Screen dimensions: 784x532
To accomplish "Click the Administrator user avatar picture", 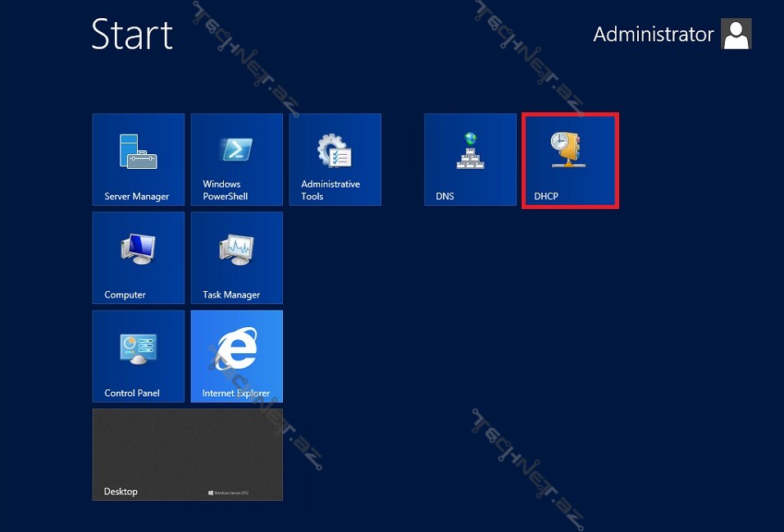I will [736, 34].
